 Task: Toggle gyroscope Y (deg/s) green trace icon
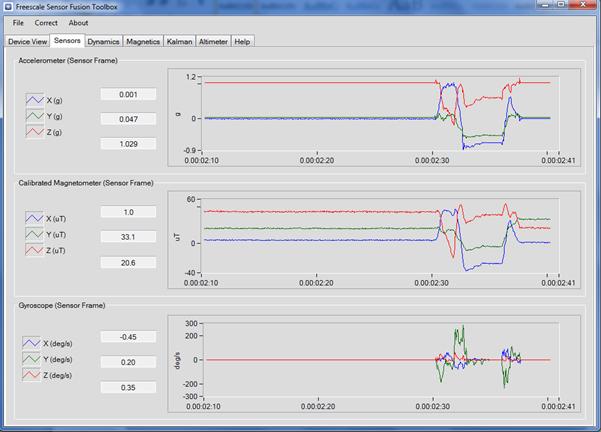pyautogui.click(x=31, y=359)
